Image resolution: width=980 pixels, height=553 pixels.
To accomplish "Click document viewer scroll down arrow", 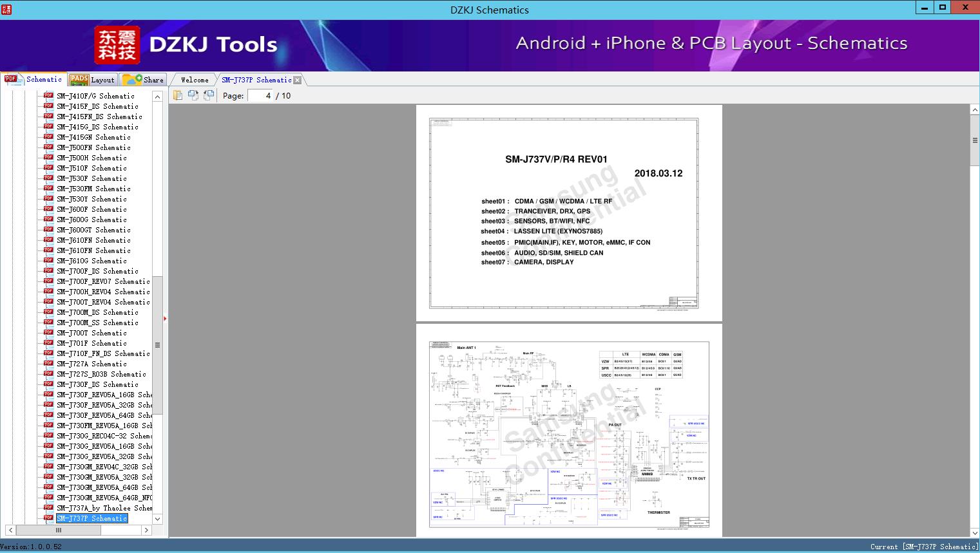I will click(x=975, y=532).
